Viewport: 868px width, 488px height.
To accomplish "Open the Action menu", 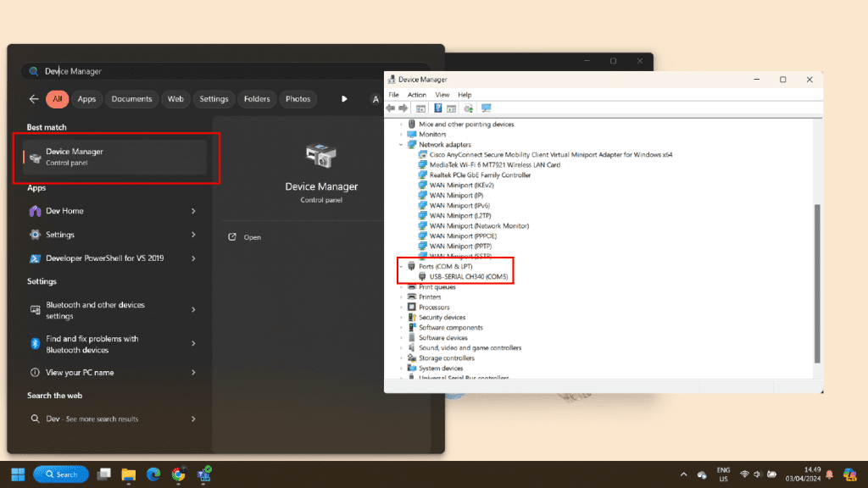I will pyautogui.click(x=416, y=95).
